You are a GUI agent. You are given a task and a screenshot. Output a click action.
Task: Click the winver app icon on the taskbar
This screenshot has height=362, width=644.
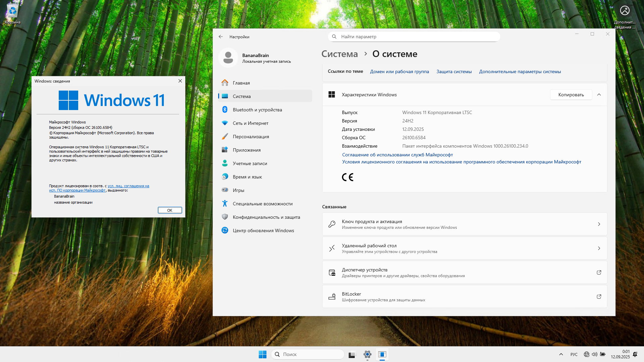(x=382, y=354)
